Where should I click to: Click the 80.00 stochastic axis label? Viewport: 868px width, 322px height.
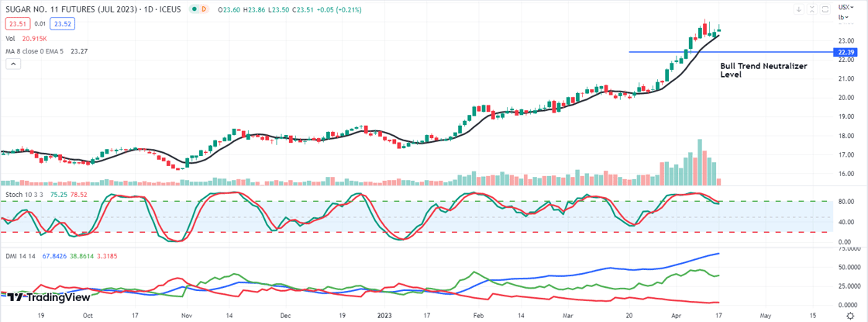[x=846, y=201]
